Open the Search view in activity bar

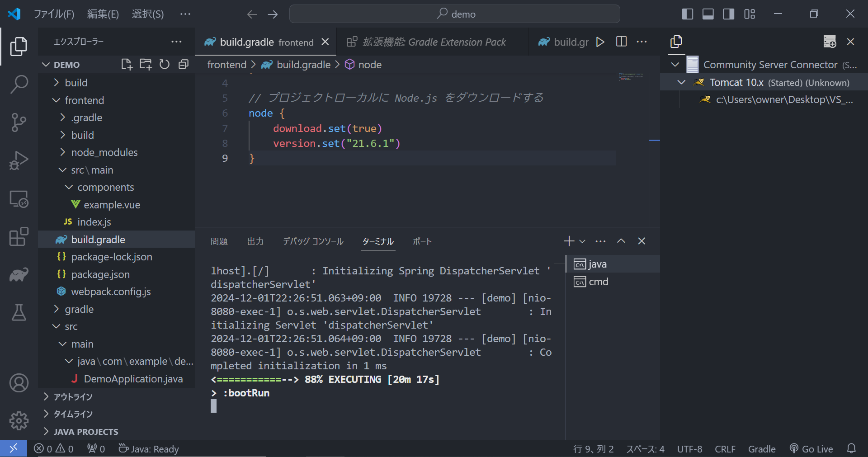pyautogui.click(x=19, y=84)
